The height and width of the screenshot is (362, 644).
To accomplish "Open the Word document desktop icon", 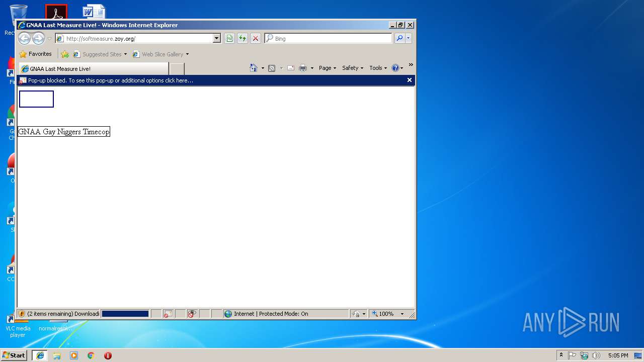I will tap(94, 11).
